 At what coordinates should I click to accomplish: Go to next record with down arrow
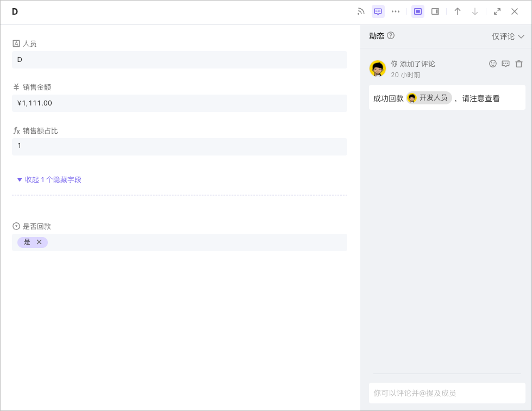tap(475, 11)
